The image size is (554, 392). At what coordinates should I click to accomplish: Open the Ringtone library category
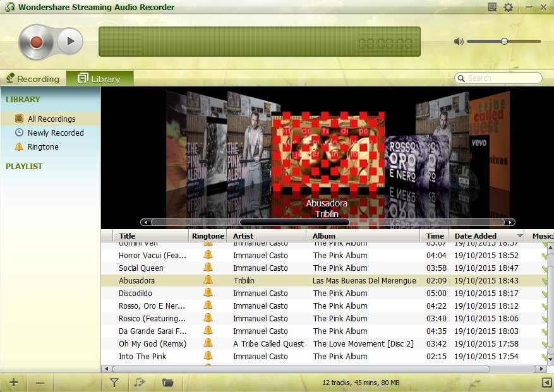click(43, 146)
